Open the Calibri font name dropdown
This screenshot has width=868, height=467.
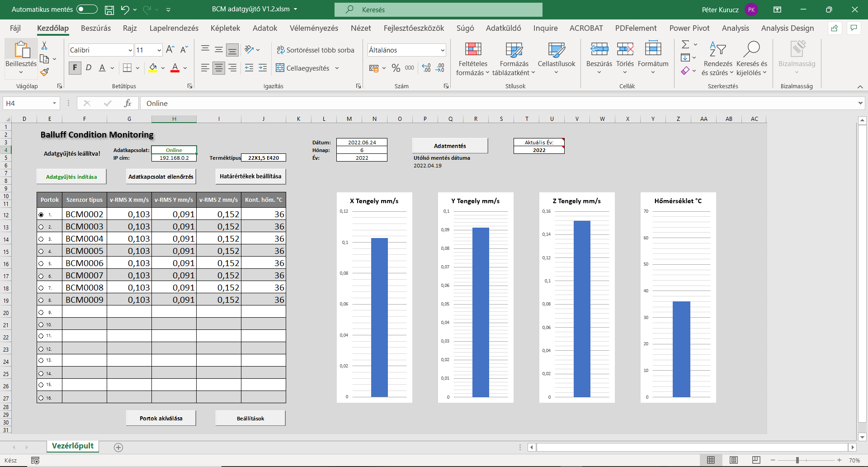click(130, 50)
